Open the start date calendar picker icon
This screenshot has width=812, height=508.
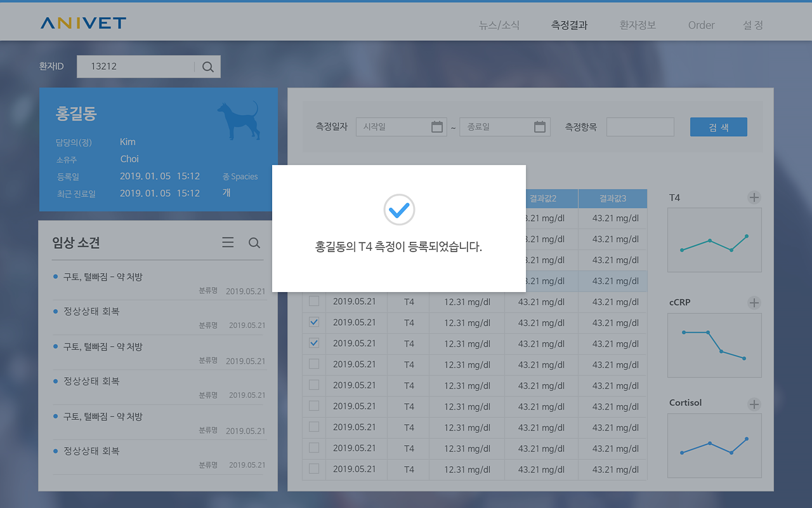pyautogui.click(x=437, y=127)
